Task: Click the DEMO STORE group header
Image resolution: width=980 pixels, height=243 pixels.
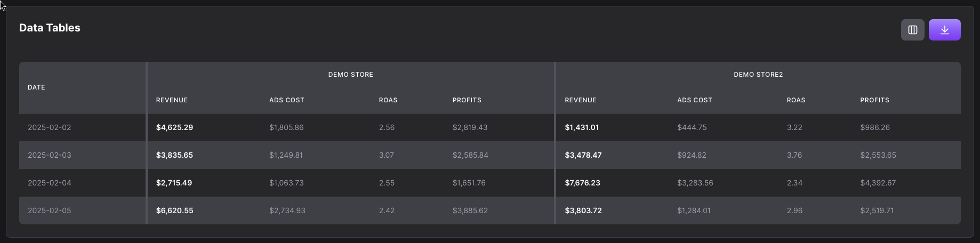Action: (x=350, y=75)
